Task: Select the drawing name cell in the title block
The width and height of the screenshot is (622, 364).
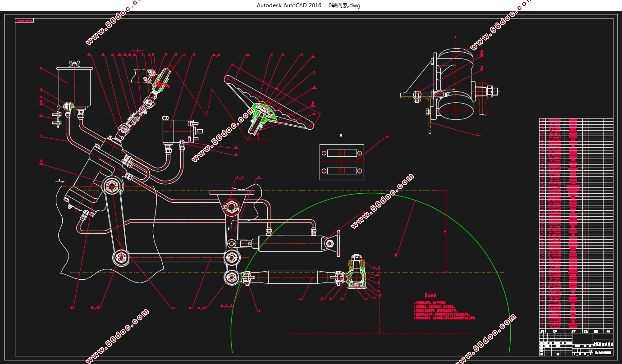Action: [603, 344]
